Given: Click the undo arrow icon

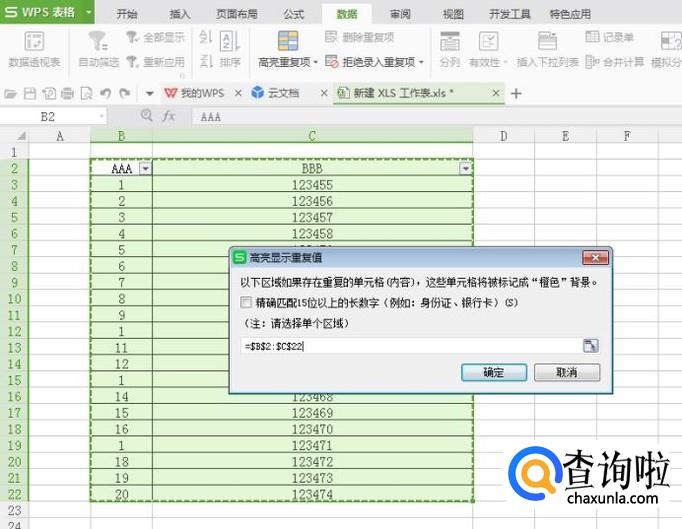Looking at the screenshot, I should [106, 94].
